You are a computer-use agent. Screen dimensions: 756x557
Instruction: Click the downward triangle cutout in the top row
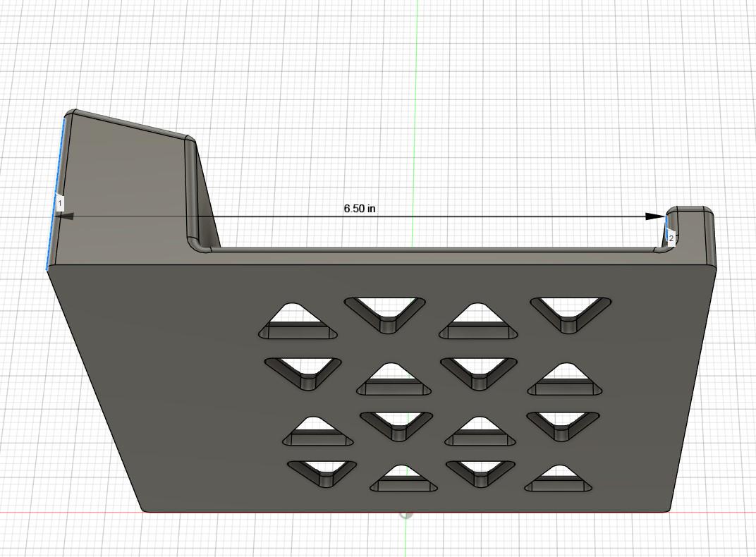coord(384,310)
